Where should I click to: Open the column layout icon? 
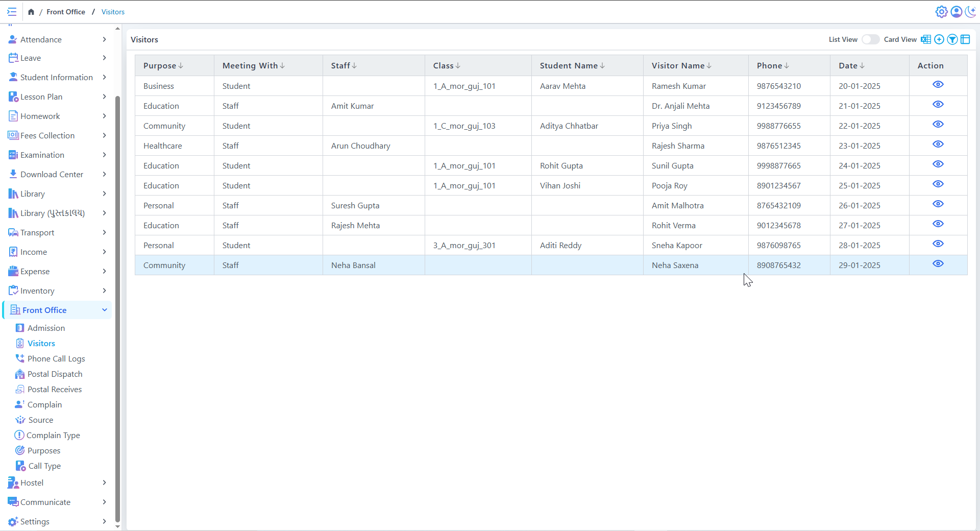pos(965,39)
